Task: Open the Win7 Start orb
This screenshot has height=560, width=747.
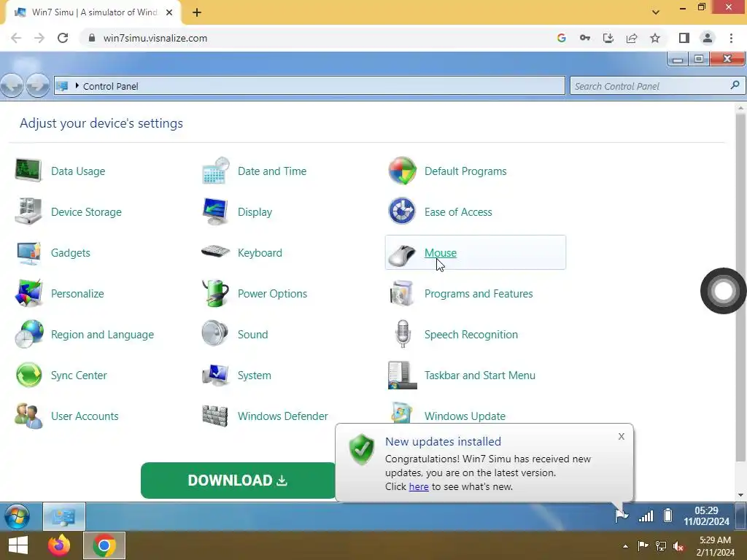Action: click(18, 516)
